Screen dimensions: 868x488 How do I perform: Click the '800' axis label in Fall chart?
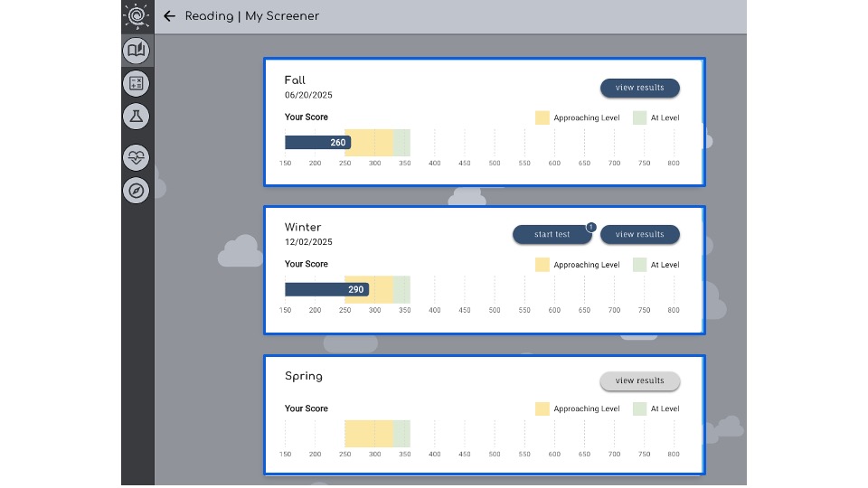[x=673, y=164]
